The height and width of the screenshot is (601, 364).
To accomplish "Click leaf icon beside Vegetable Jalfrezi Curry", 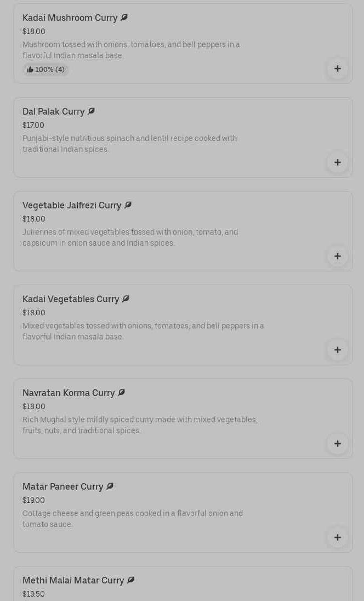I will 128,205.
